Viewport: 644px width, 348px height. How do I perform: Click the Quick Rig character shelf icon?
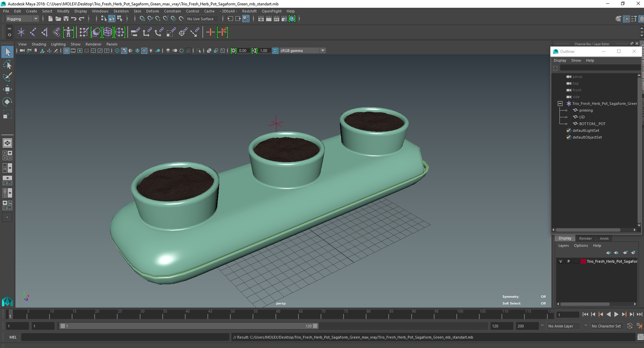(68, 32)
